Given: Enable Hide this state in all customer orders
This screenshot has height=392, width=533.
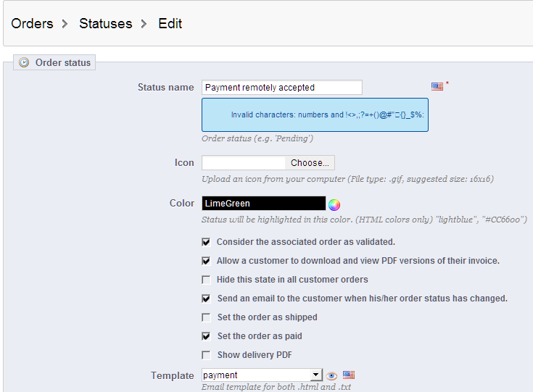Looking at the screenshot, I should 207,280.
